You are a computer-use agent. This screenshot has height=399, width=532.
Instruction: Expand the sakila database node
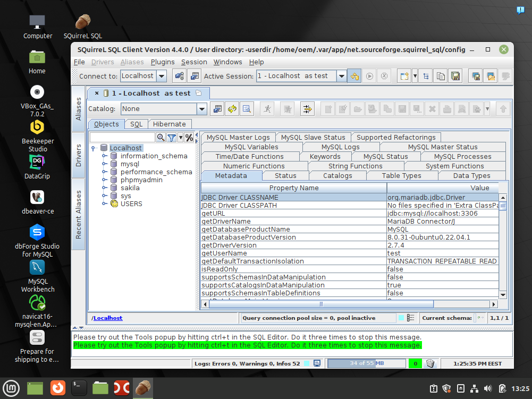104,188
